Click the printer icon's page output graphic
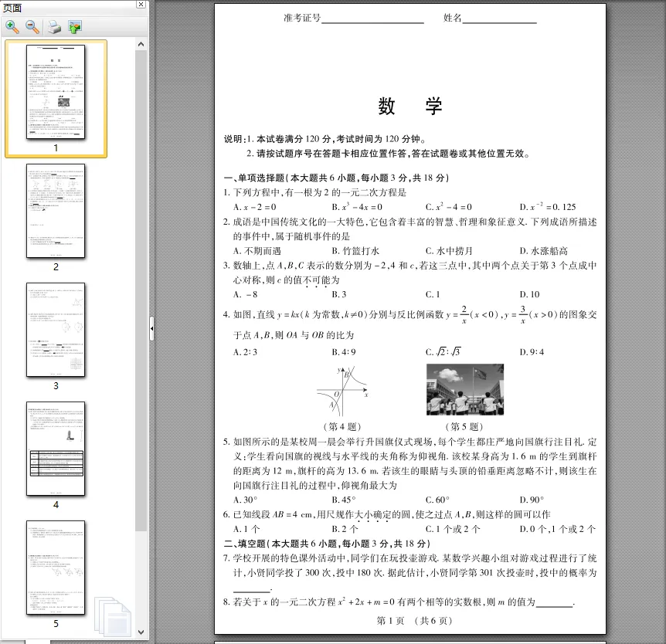Image resolution: width=666 pixels, height=644 pixels. tap(53, 24)
